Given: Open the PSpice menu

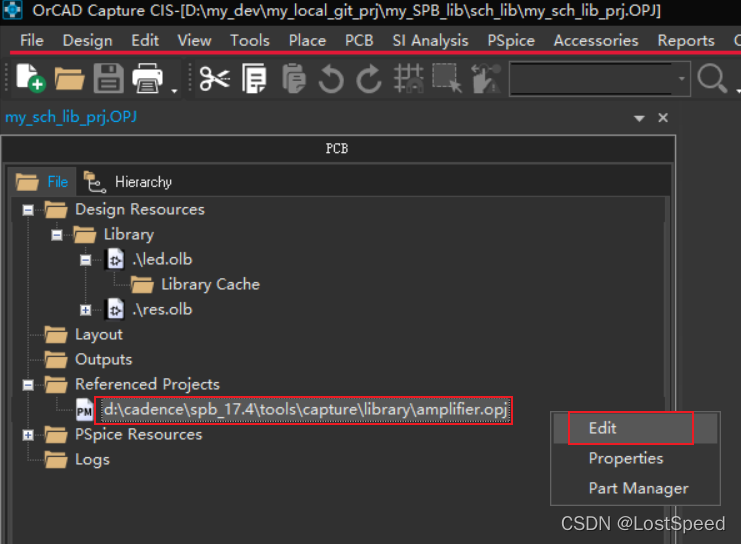Looking at the screenshot, I should (510, 40).
